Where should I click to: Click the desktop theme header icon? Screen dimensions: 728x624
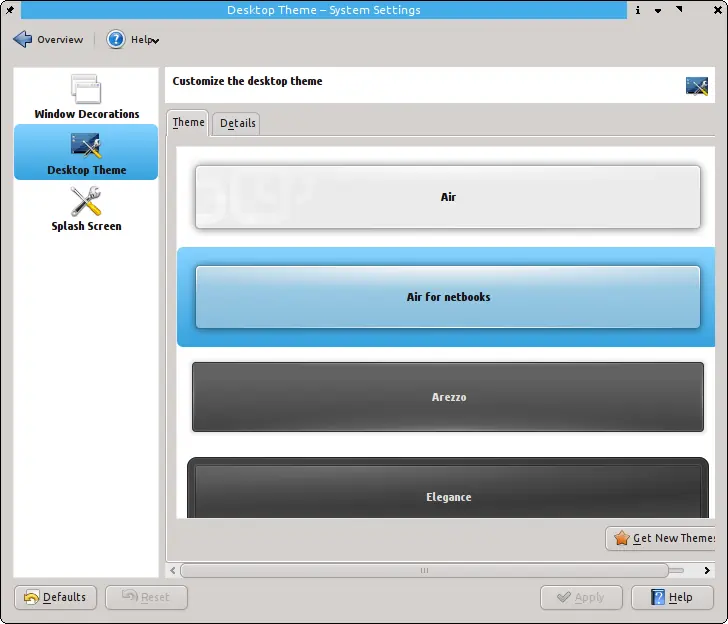(697, 86)
